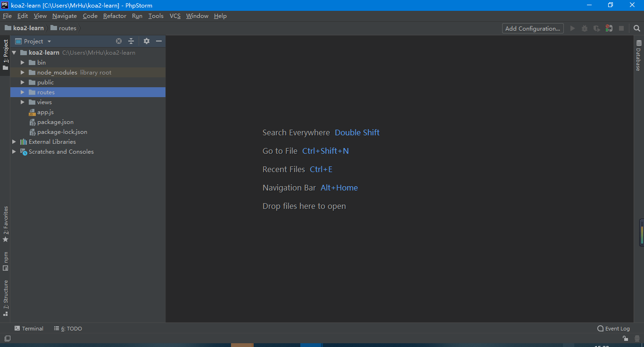Open the Tools menu
644x347 pixels.
coord(156,16)
